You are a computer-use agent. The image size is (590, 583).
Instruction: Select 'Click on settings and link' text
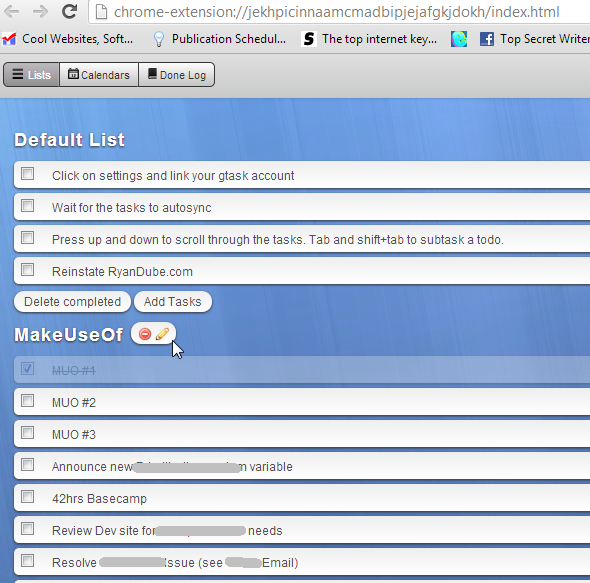[x=173, y=176]
